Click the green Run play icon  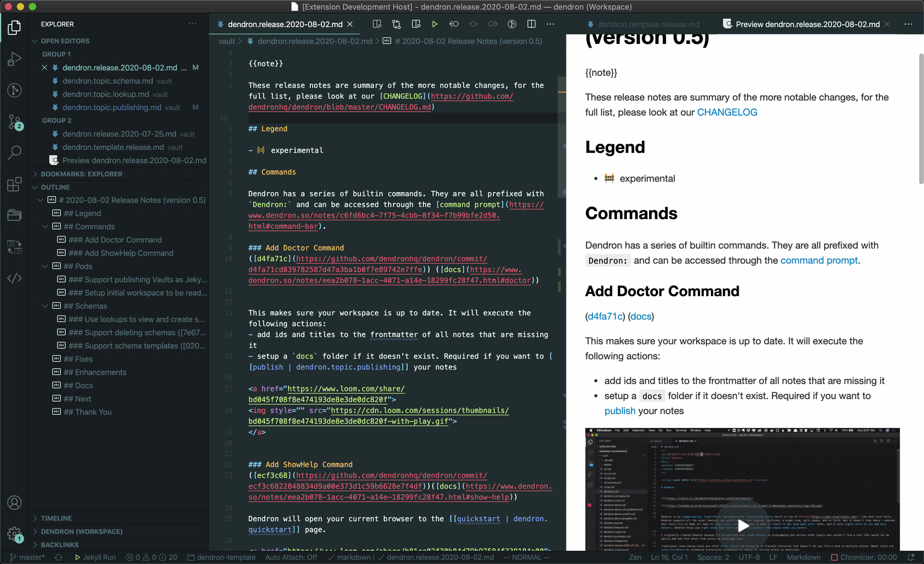point(434,24)
